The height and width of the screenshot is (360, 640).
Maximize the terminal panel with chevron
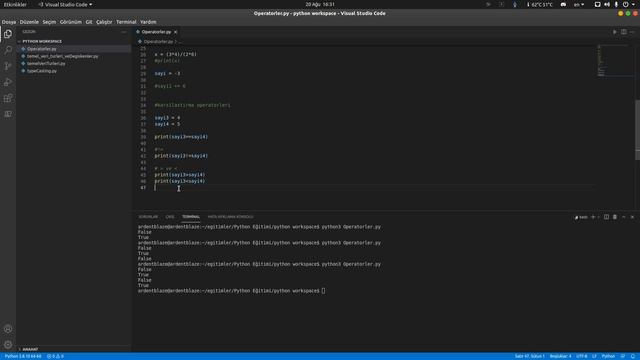click(624, 217)
